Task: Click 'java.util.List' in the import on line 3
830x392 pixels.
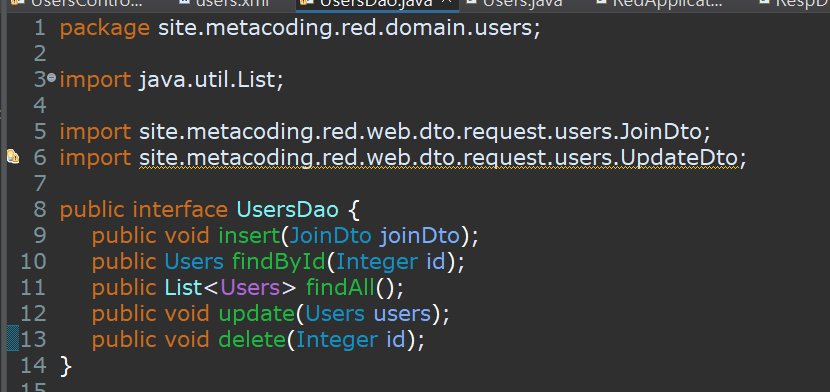Action: click(208, 79)
